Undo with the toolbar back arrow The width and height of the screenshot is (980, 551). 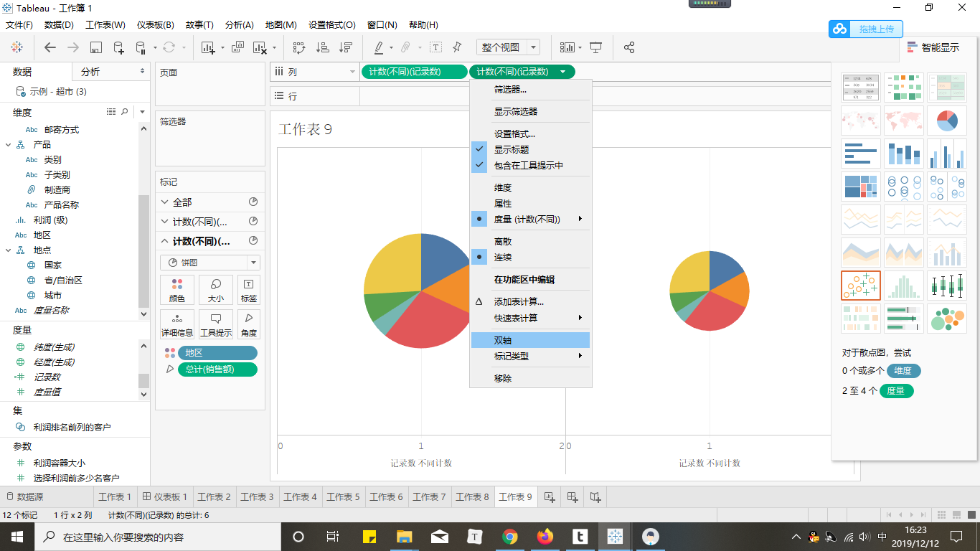click(50, 47)
